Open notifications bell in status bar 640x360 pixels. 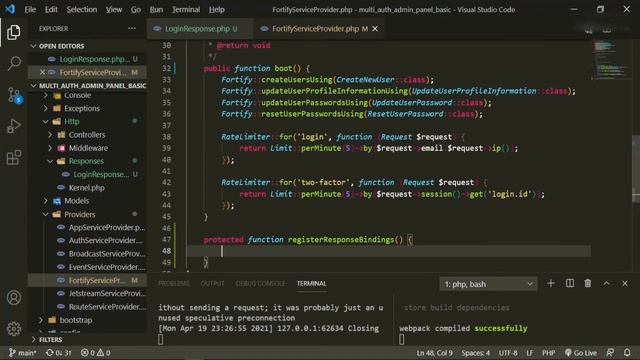pos(627,353)
